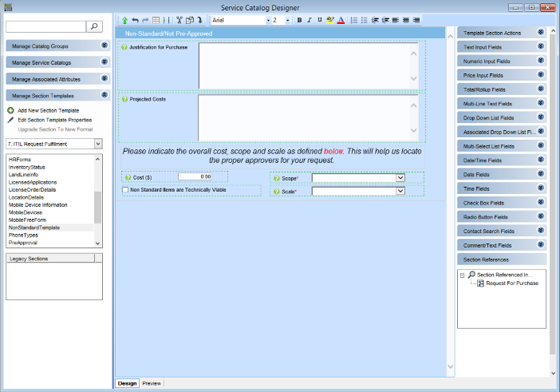Click the green up-arrow toolbar icon
The image size is (560, 392).
coord(125,20)
